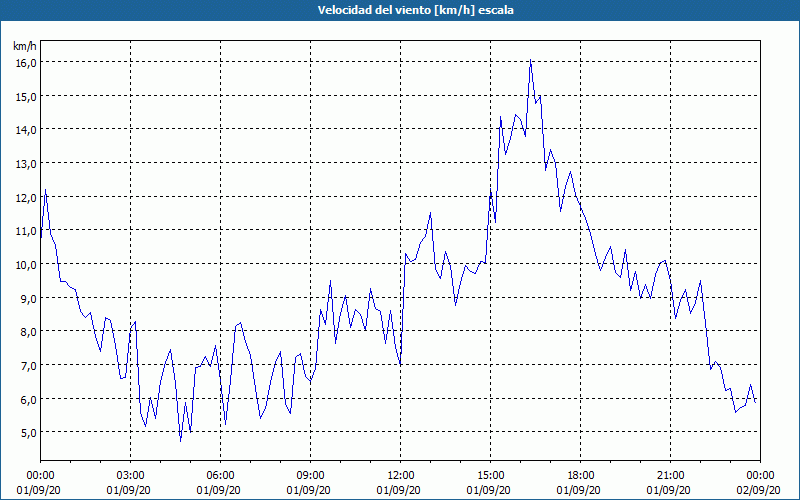
Task: Click the 21:00 time axis label
Action: coord(670,476)
